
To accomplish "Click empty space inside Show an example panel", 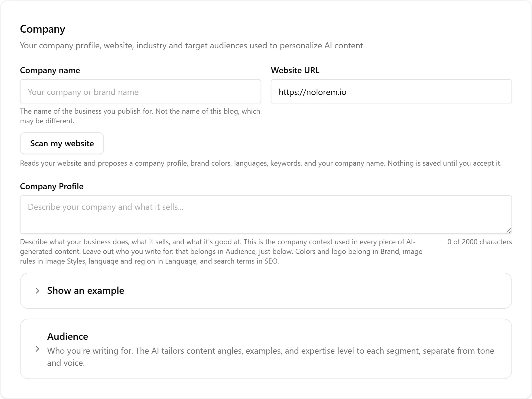I will (317, 291).
